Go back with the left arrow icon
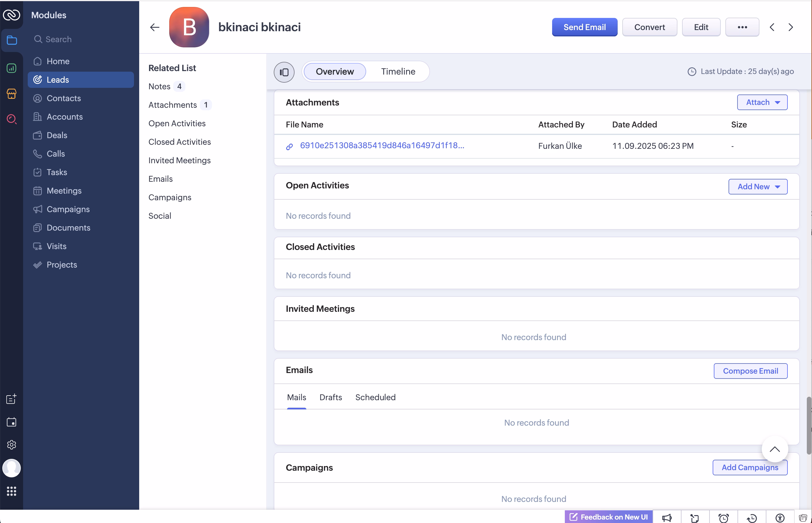The height and width of the screenshot is (523, 812). click(155, 27)
